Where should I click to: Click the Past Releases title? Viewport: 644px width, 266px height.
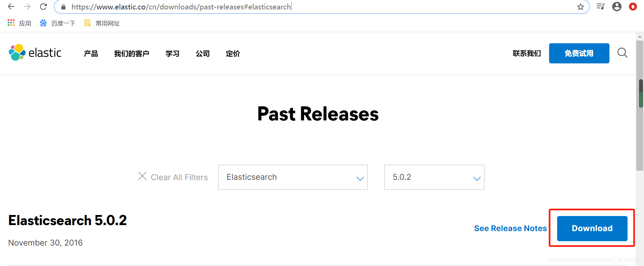coord(318,114)
